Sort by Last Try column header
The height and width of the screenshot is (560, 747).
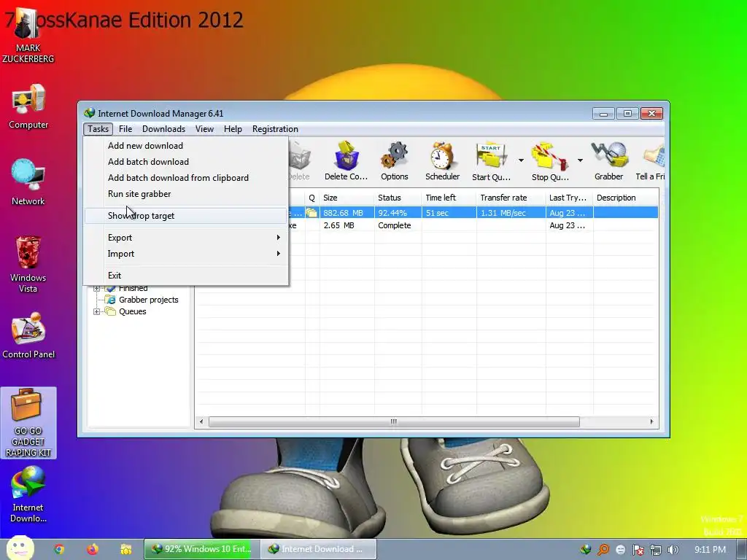pos(569,198)
